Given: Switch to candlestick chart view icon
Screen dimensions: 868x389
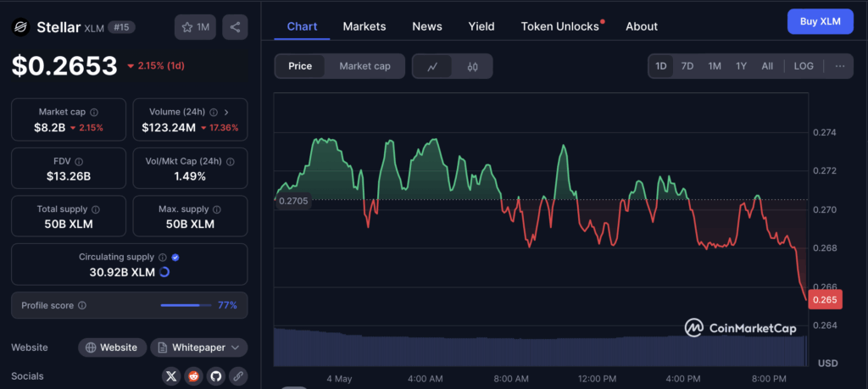Looking at the screenshot, I should coord(472,66).
